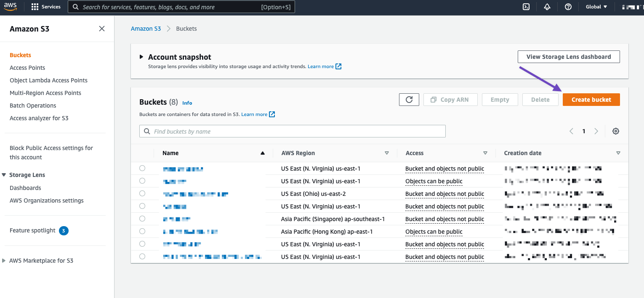Select the radio for the last bucket row
The width and height of the screenshot is (644, 298).
point(143,256)
